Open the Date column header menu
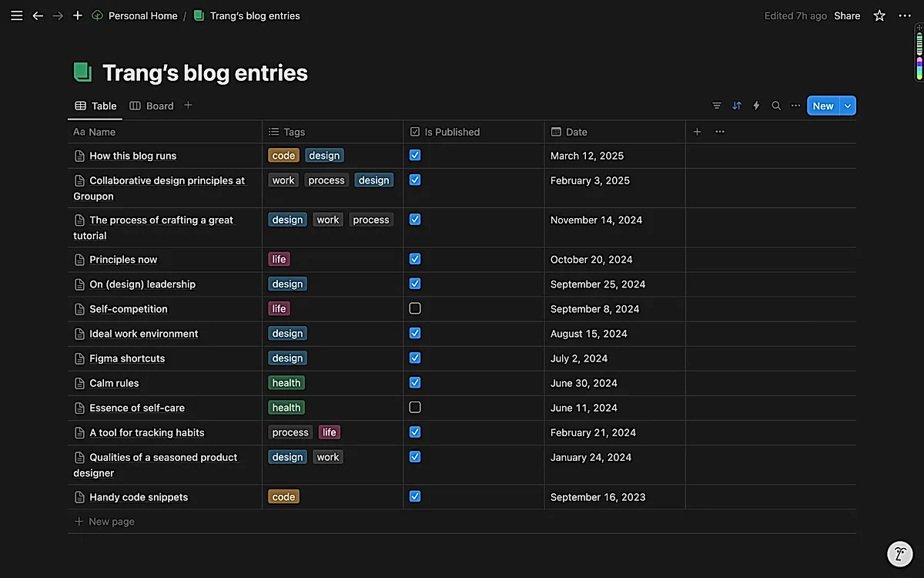 [614, 132]
